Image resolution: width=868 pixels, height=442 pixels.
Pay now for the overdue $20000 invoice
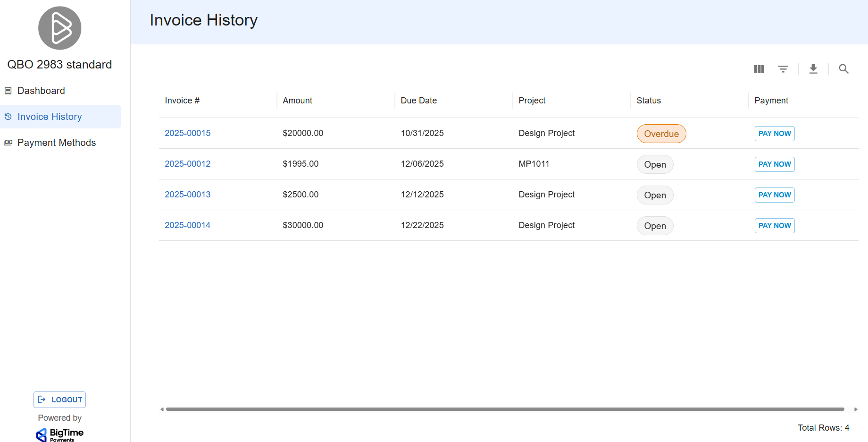tap(774, 134)
